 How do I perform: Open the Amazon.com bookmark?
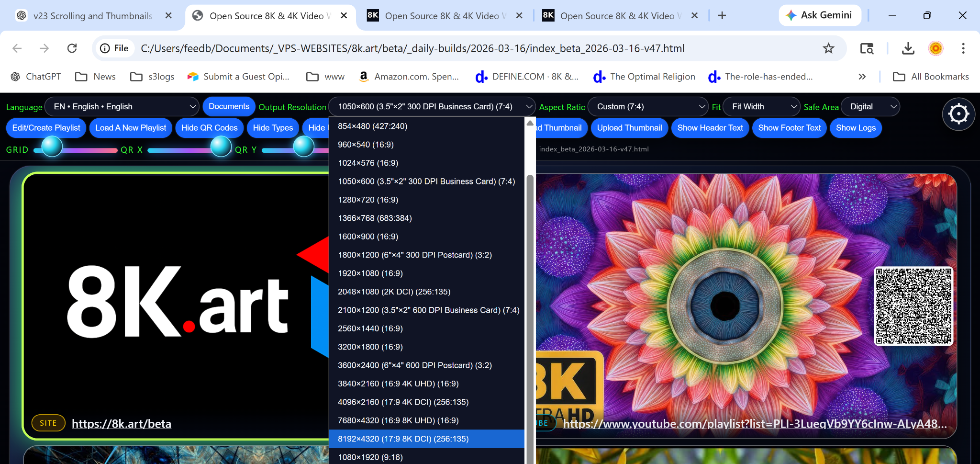point(409,77)
